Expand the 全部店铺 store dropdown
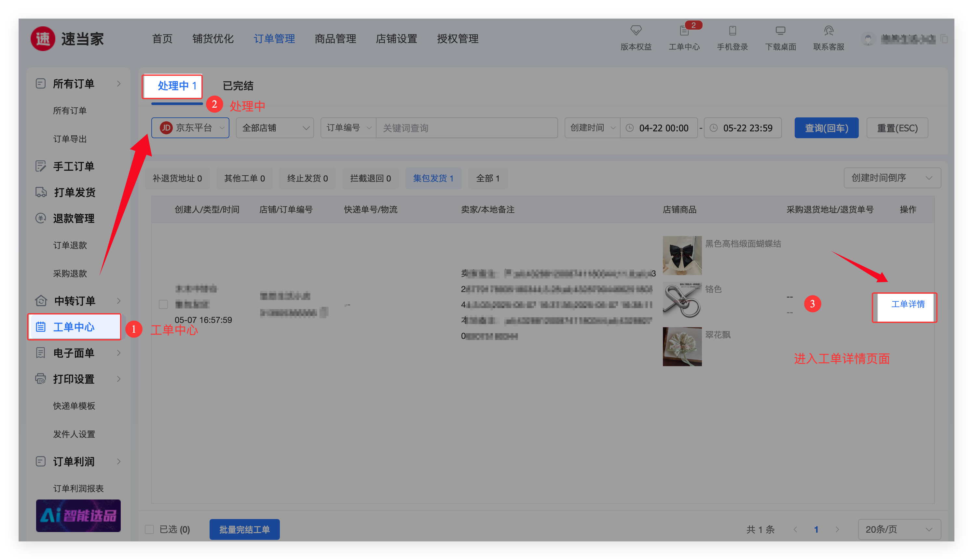This screenshot has width=973, height=560. pyautogui.click(x=275, y=128)
